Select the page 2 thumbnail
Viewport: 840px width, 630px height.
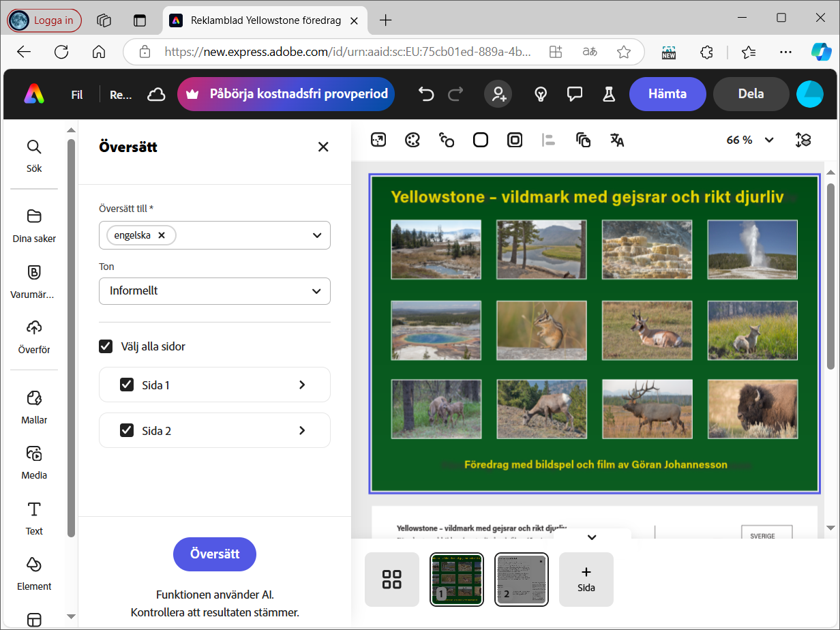522,580
